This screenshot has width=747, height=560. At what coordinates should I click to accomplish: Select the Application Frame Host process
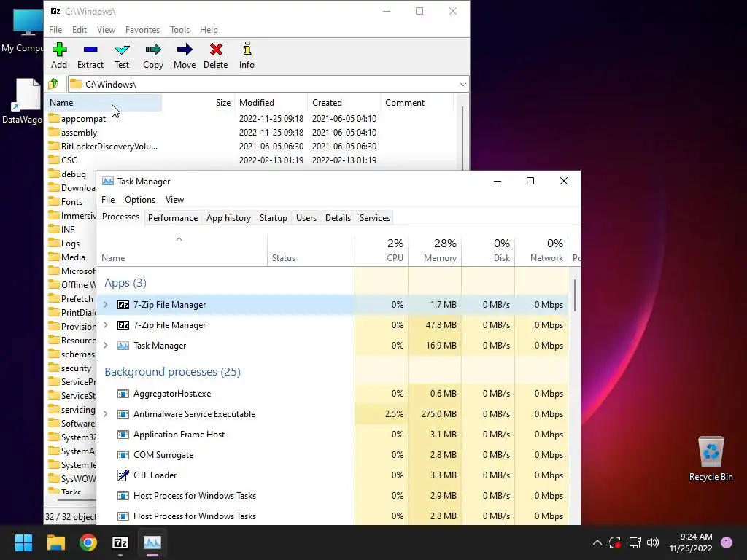(332, 435)
